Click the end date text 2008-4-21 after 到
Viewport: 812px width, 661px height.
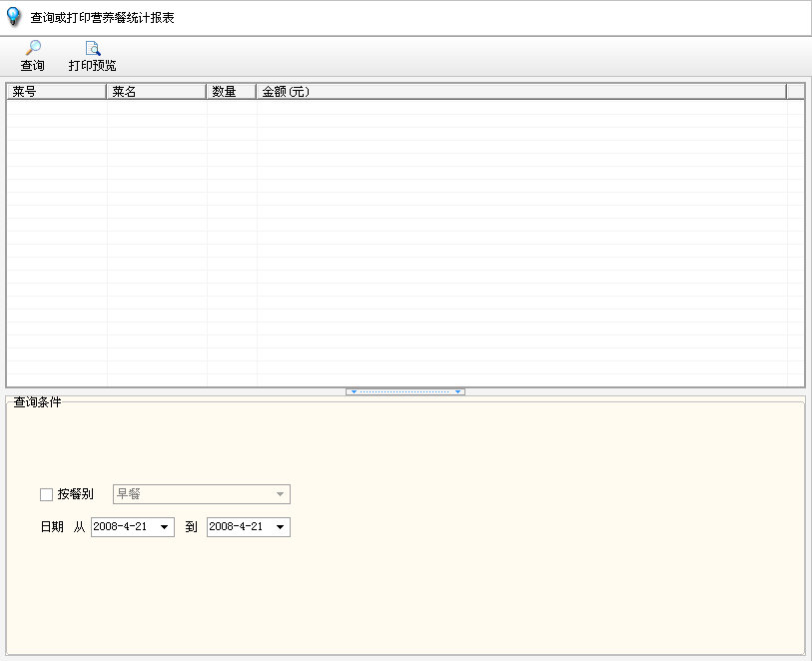[237, 527]
